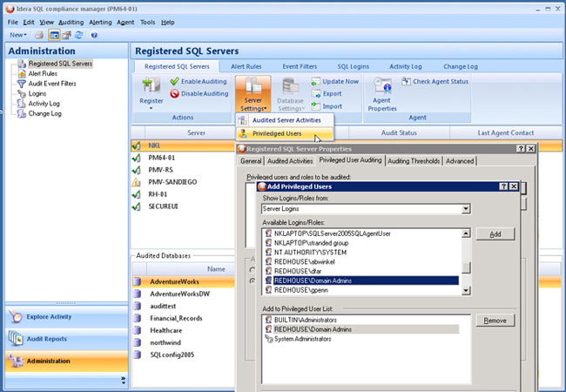Click the Logins keys icon in tree
566x392 pixels.
coord(22,94)
